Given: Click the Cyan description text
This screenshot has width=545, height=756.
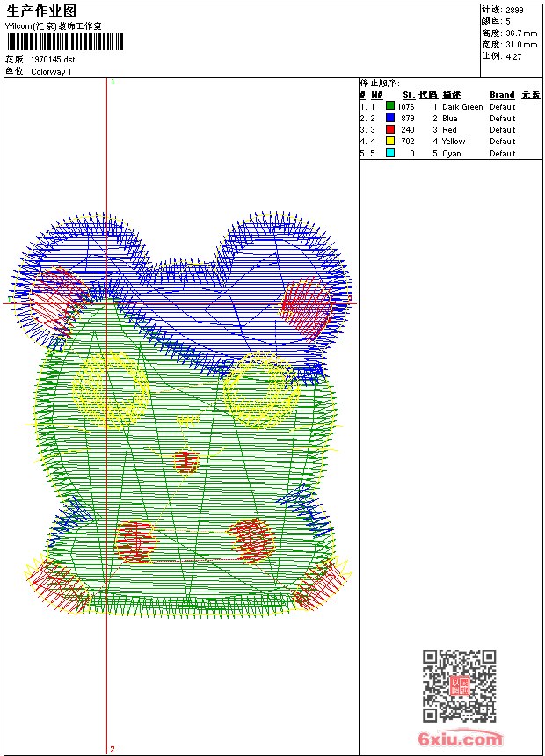Looking at the screenshot, I should [x=452, y=154].
